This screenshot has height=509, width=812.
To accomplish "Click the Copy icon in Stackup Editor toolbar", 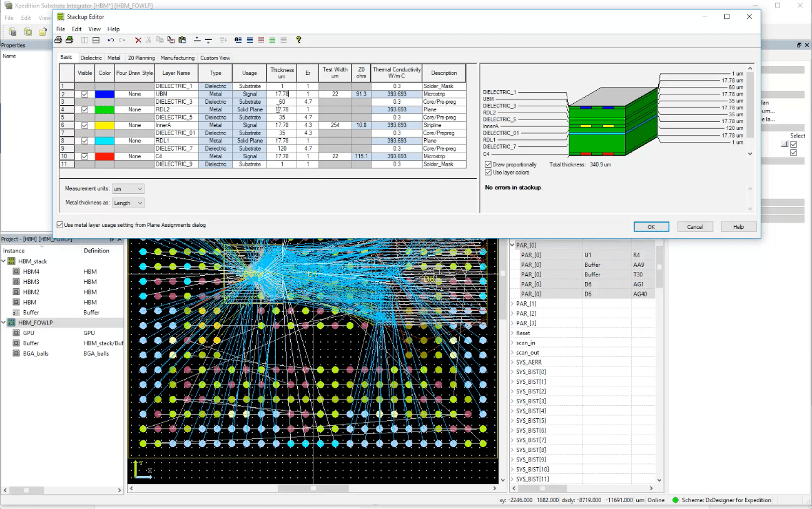I will point(160,39).
